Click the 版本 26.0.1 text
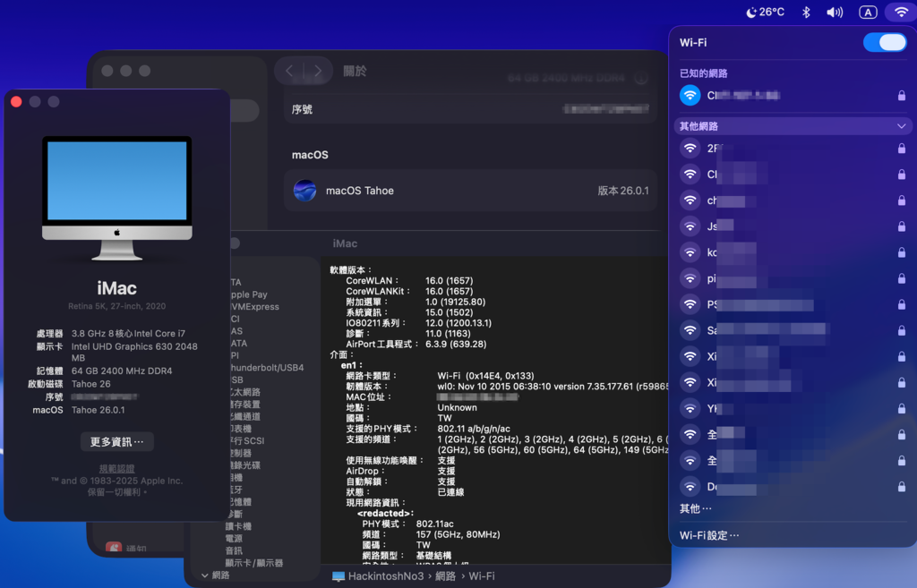The height and width of the screenshot is (588, 917). click(623, 191)
